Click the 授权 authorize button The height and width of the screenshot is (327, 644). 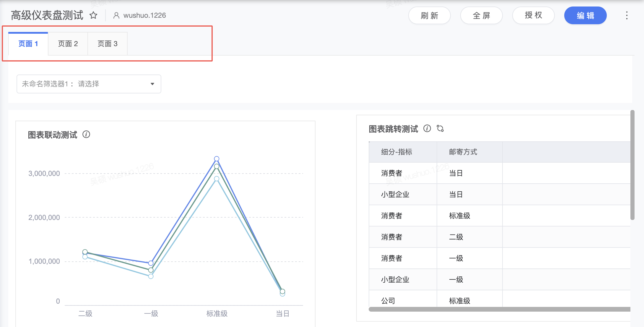click(533, 15)
